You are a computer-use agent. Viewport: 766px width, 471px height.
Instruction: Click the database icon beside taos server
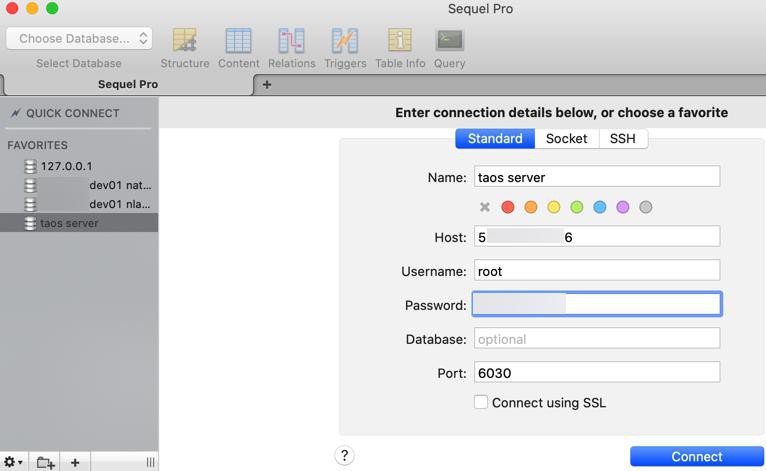point(30,223)
